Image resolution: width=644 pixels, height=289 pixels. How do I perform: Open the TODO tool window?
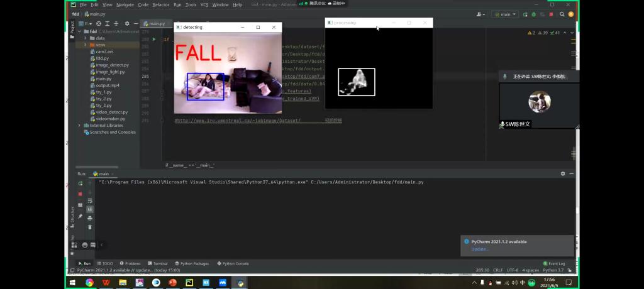click(x=105, y=263)
